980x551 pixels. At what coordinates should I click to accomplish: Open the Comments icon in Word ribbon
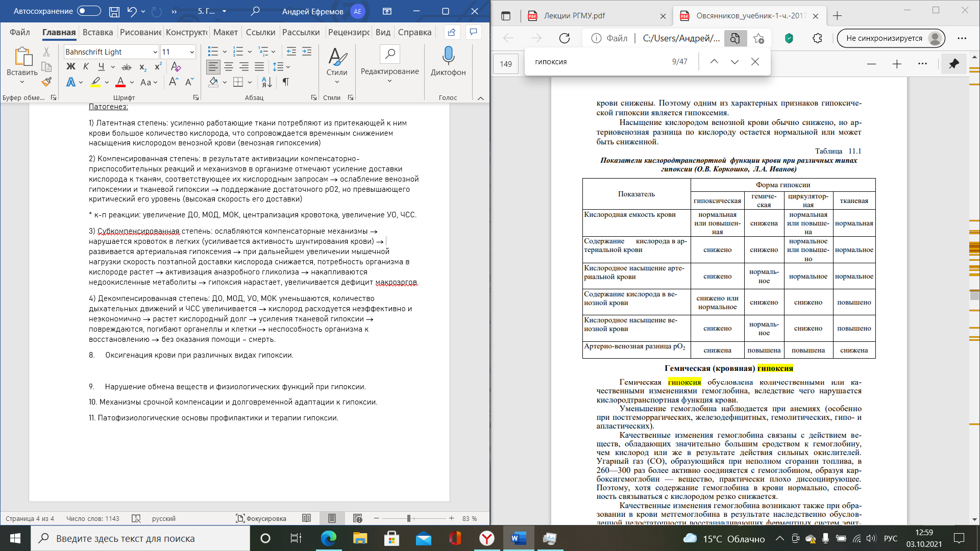[474, 32]
